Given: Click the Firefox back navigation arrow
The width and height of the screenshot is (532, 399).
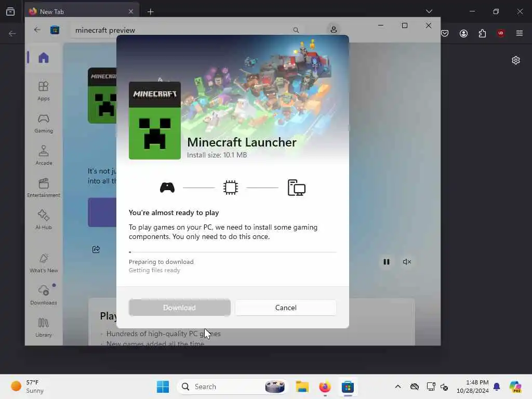Looking at the screenshot, I should [x=12, y=33].
